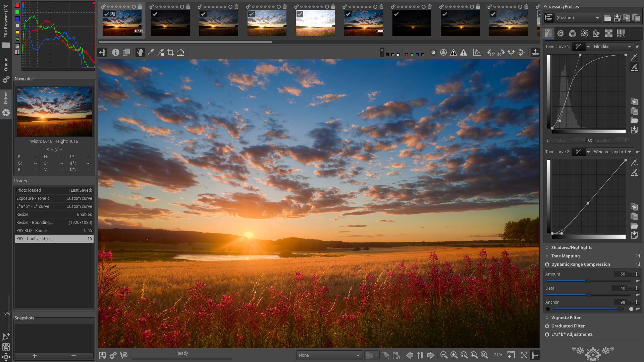The height and width of the screenshot is (362, 644).
Task: Toggle Dynamic Range Compression on/off
Action: [547, 264]
